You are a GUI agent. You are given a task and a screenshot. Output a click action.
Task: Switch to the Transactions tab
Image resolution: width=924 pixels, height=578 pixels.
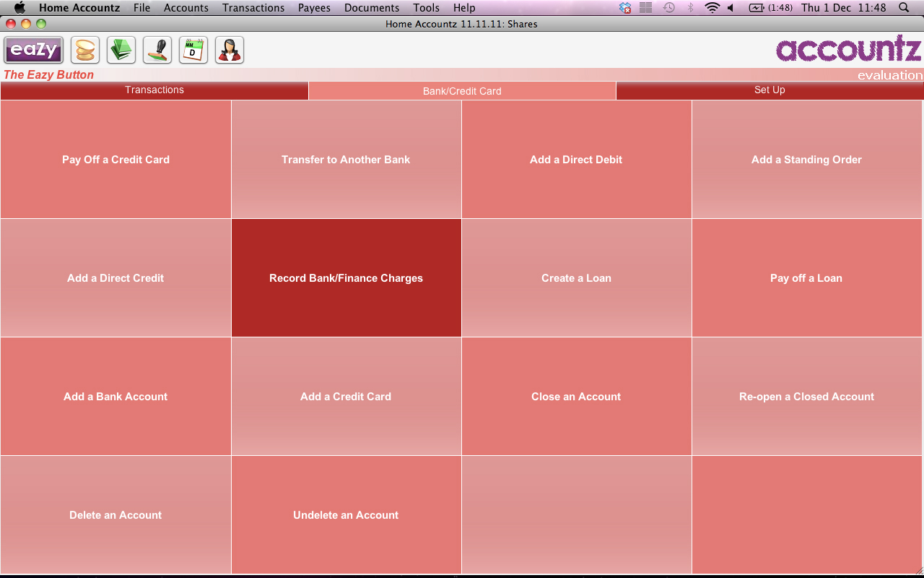[x=154, y=90]
